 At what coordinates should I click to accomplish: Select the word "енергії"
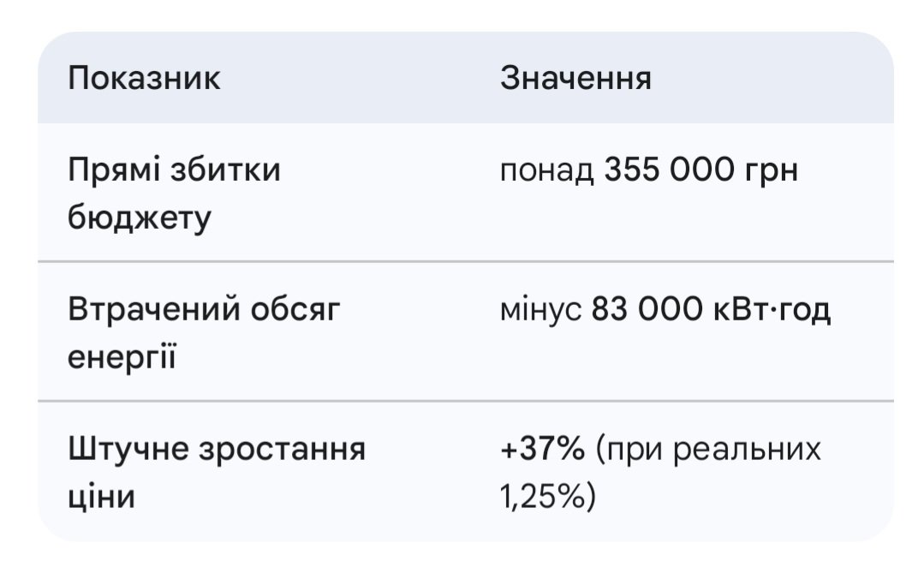pos(122,357)
